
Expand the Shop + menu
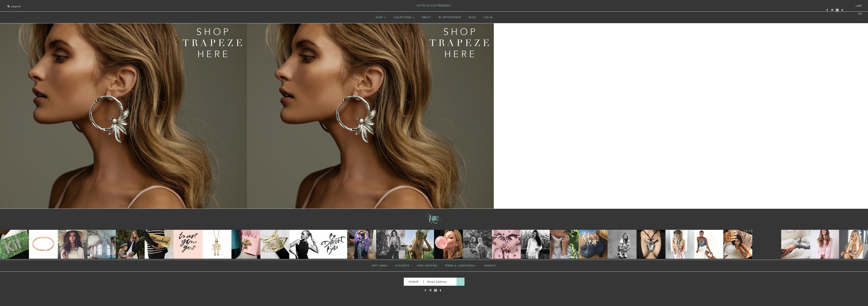click(x=381, y=17)
